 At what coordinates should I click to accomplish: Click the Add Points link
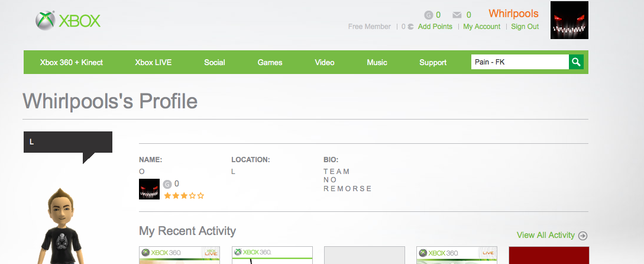click(435, 27)
